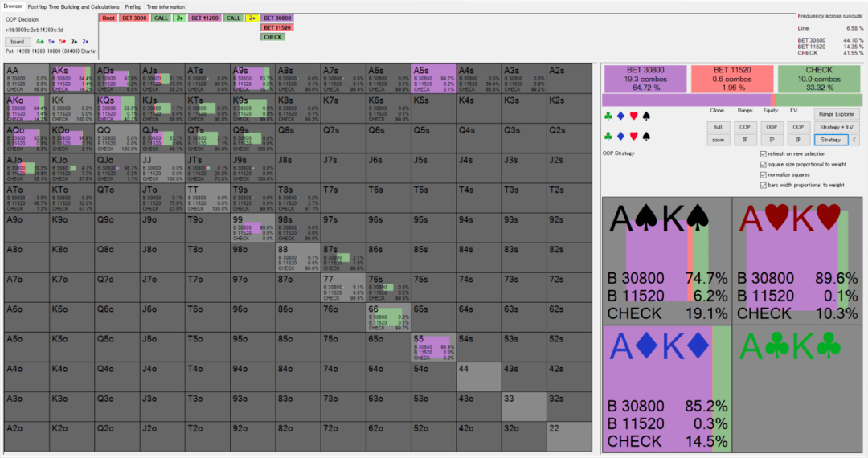Image resolution: width=868 pixels, height=458 pixels.
Task: Collapse panel with arrow beside Strategy button
Action: click(x=854, y=140)
